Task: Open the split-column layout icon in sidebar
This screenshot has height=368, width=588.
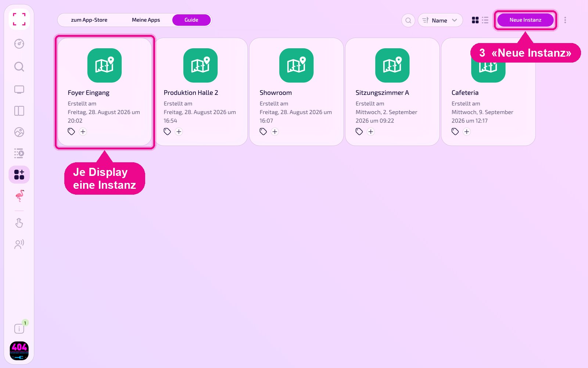Action: pos(19,111)
